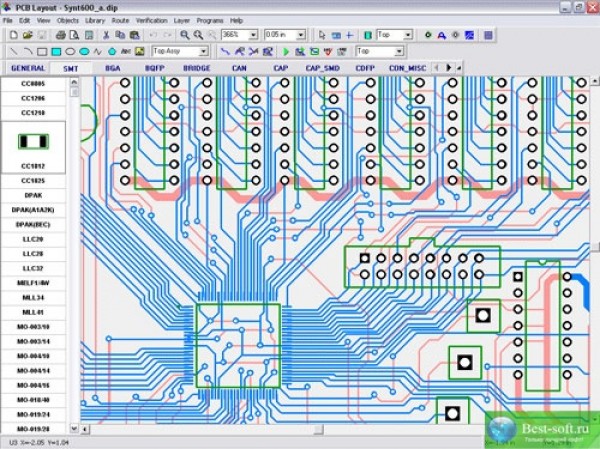Image resolution: width=600 pixels, height=449 pixels.
Task: Select the filled polygon tool
Action: tap(112, 51)
